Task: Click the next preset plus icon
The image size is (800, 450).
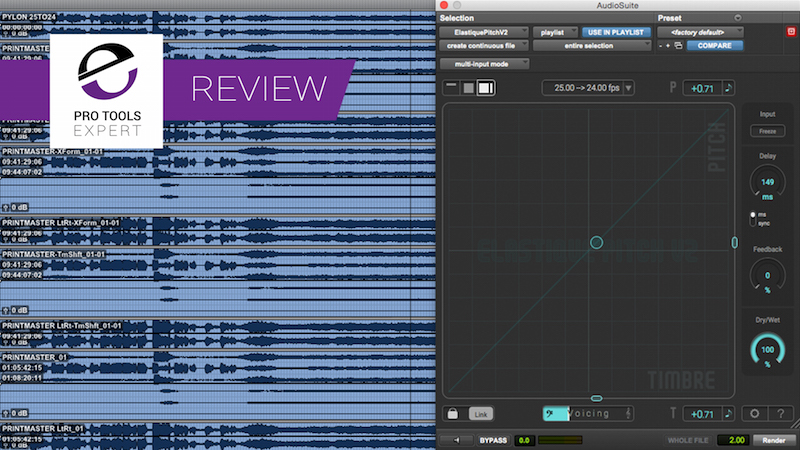Action: (668, 46)
